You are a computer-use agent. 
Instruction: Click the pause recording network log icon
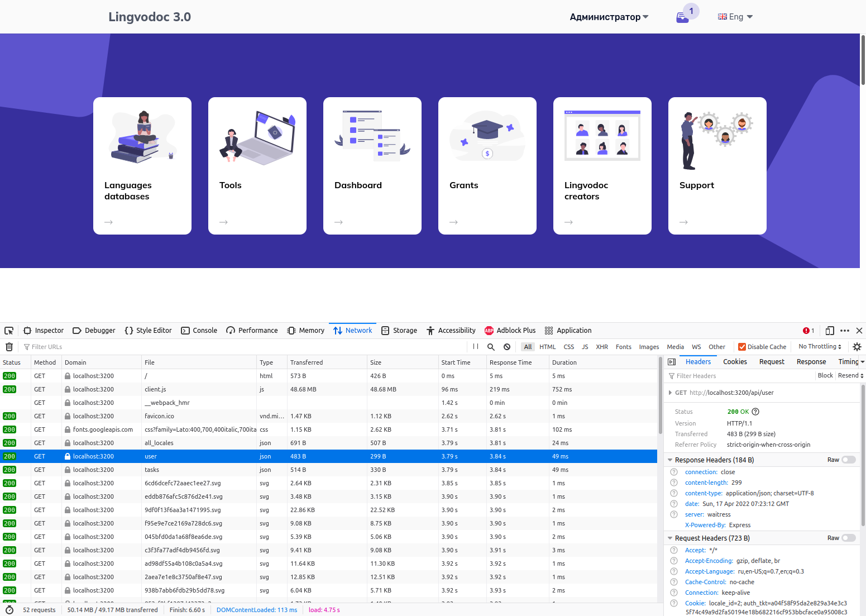point(475,346)
